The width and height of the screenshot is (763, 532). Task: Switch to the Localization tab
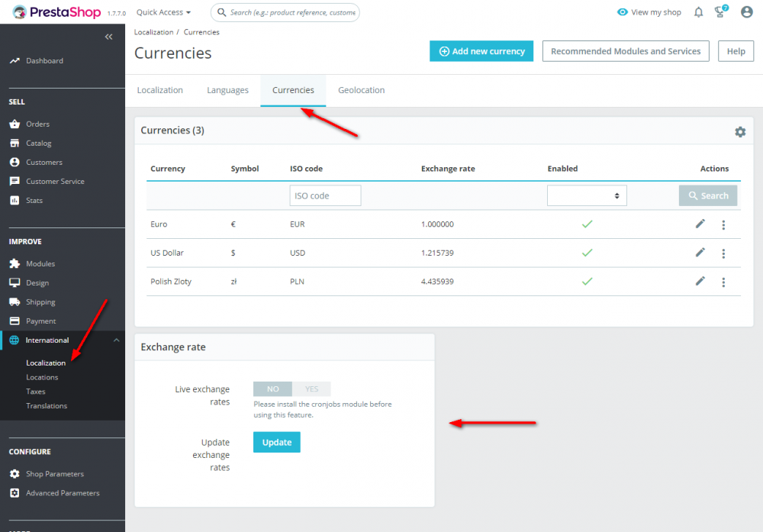[160, 90]
